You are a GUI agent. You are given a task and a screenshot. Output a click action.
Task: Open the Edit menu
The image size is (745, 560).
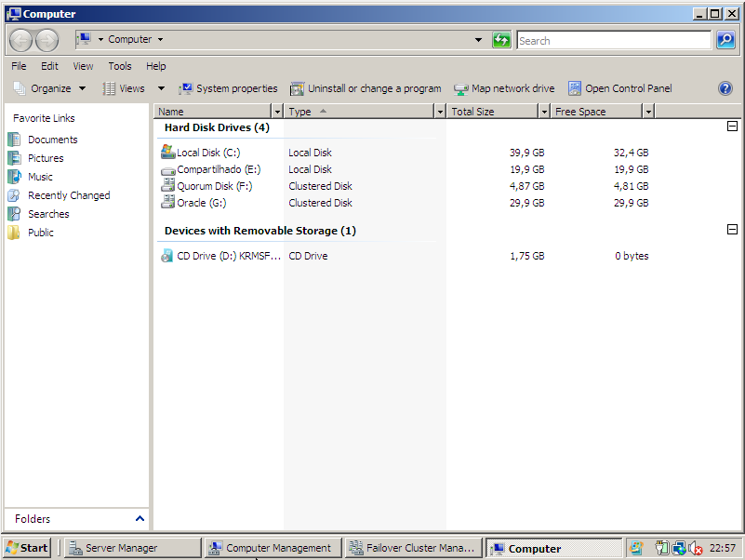coord(49,66)
